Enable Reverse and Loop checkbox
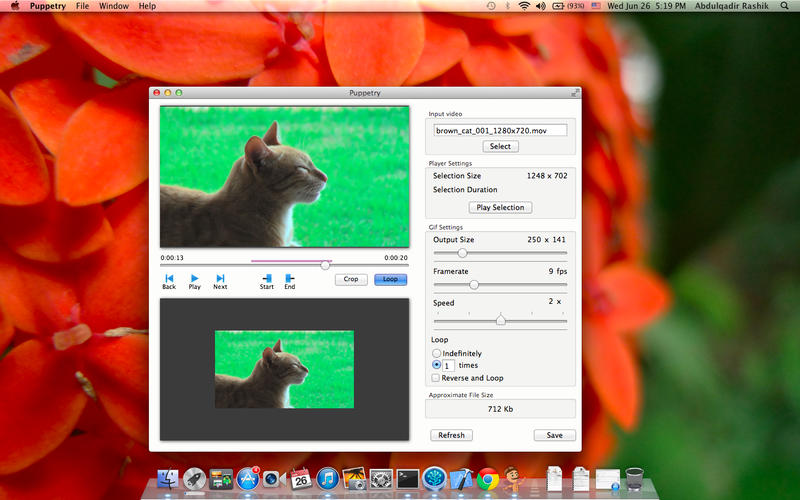This screenshot has height=500, width=800. pyautogui.click(x=436, y=378)
